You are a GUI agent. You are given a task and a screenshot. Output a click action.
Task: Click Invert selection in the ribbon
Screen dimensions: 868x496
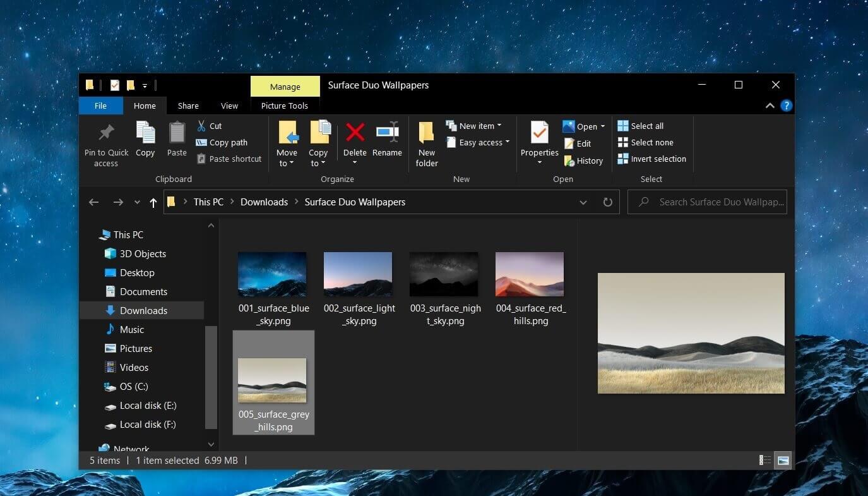coord(651,159)
